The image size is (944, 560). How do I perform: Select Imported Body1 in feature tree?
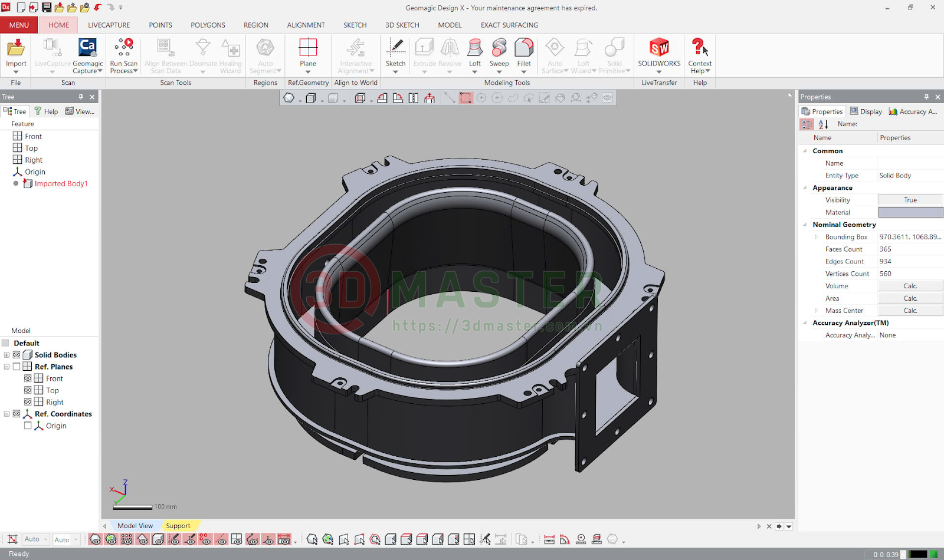pyautogui.click(x=61, y=184)
